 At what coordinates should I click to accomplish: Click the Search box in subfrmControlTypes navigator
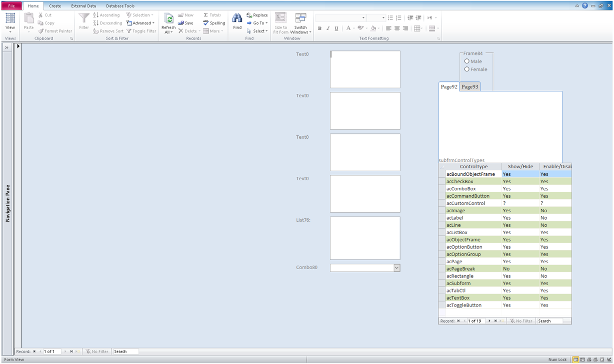click(x=549, y=321)
